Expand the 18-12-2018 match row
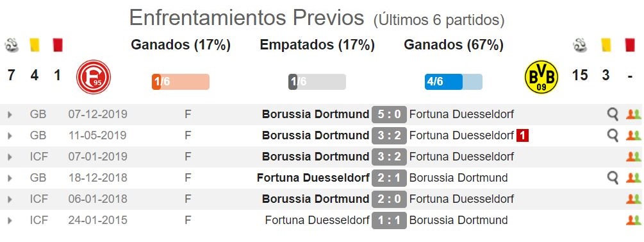644x242 pixels. [x=10, y=178]
